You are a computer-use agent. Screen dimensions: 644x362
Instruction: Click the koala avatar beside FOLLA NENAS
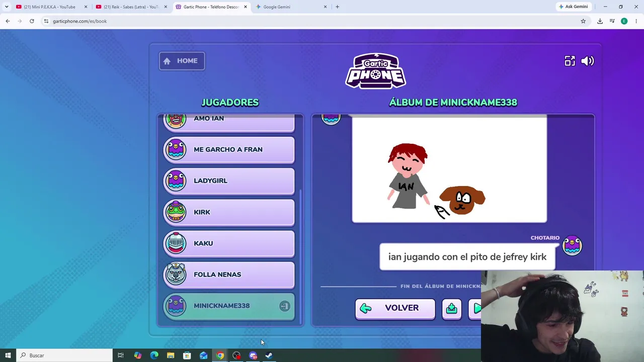(x=176, y=274)
